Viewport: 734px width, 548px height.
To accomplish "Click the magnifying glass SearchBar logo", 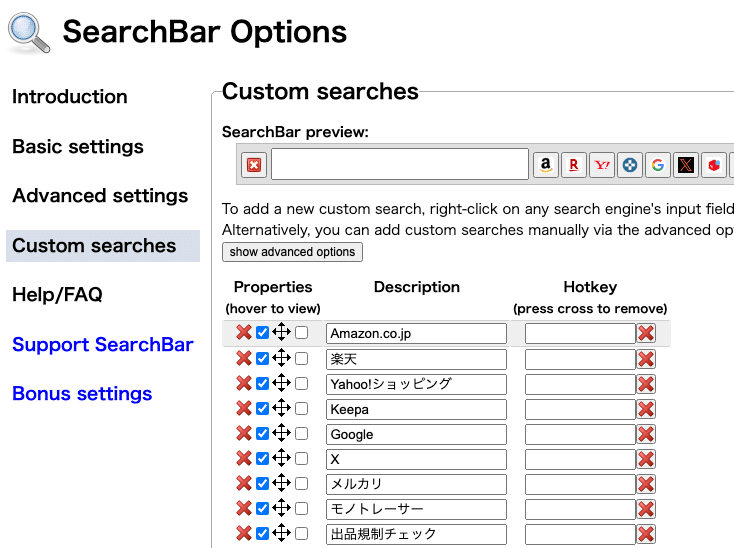I will coord(29,33).
